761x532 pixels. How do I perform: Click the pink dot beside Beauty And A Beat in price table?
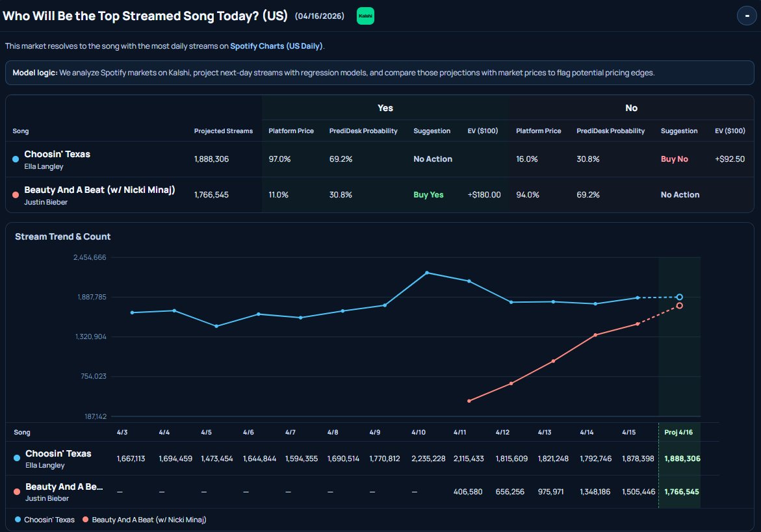tap(16, 194)
